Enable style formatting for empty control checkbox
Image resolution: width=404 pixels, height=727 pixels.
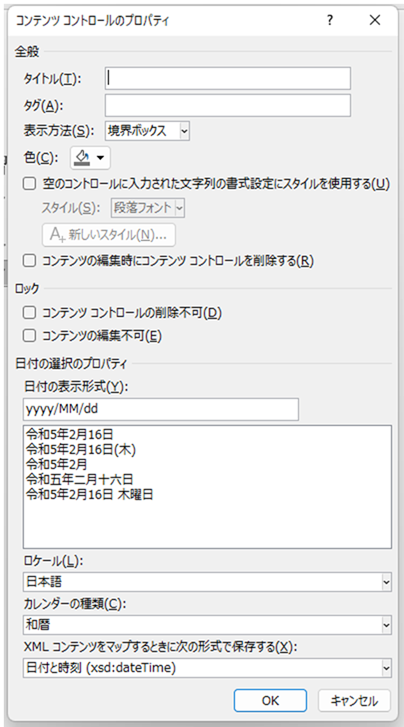29,184
